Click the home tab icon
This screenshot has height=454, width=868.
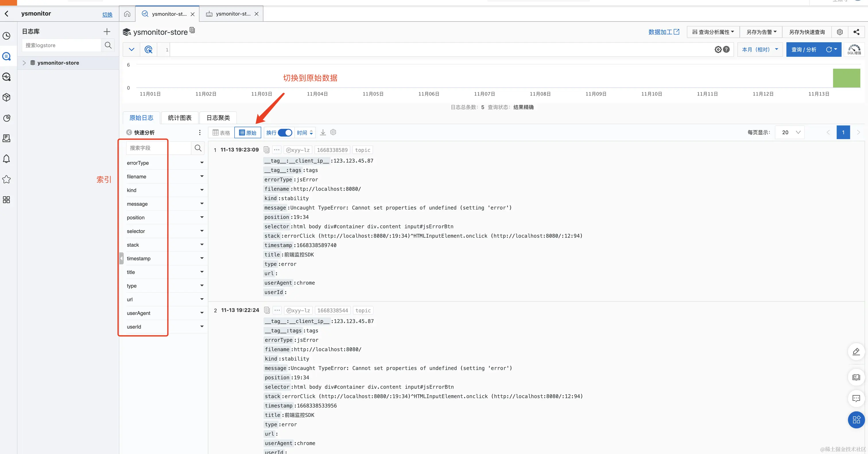click(x=127, y=14)
